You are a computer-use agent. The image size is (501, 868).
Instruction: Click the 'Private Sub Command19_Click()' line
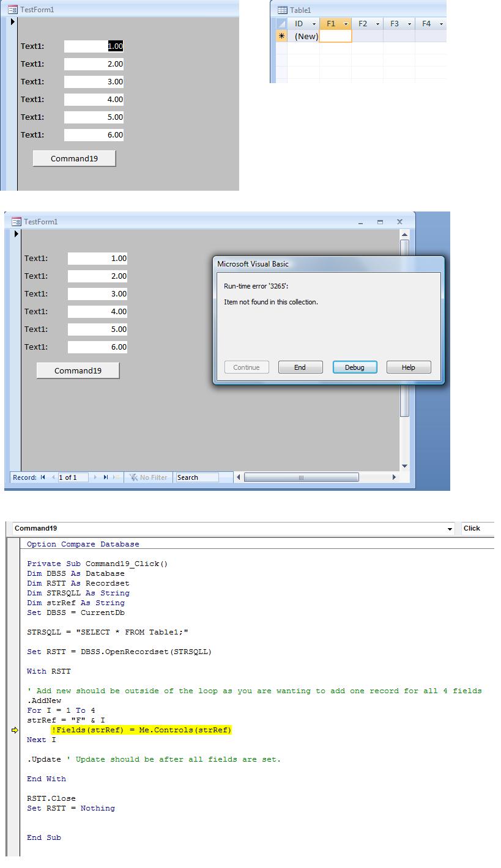click(97, 564)
